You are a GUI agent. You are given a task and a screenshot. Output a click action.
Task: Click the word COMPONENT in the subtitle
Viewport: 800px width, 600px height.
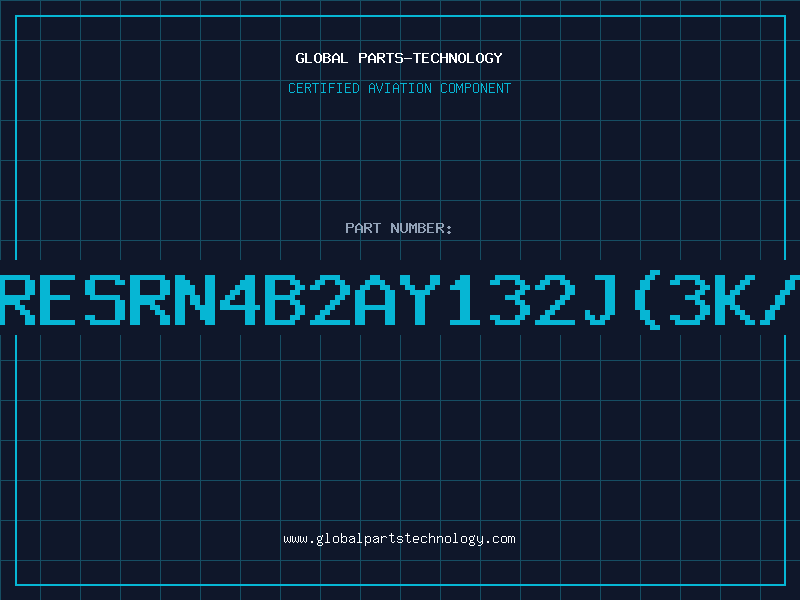click(476, 88)
